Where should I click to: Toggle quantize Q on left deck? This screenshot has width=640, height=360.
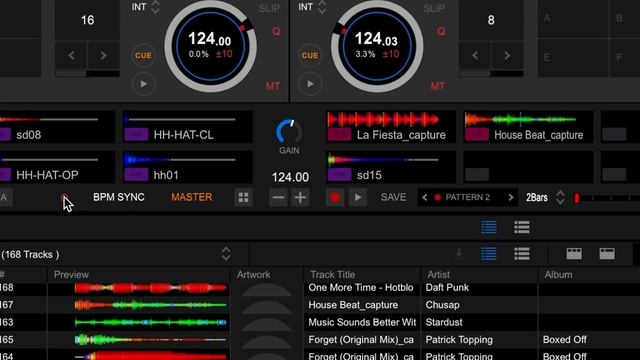point(276,31)
